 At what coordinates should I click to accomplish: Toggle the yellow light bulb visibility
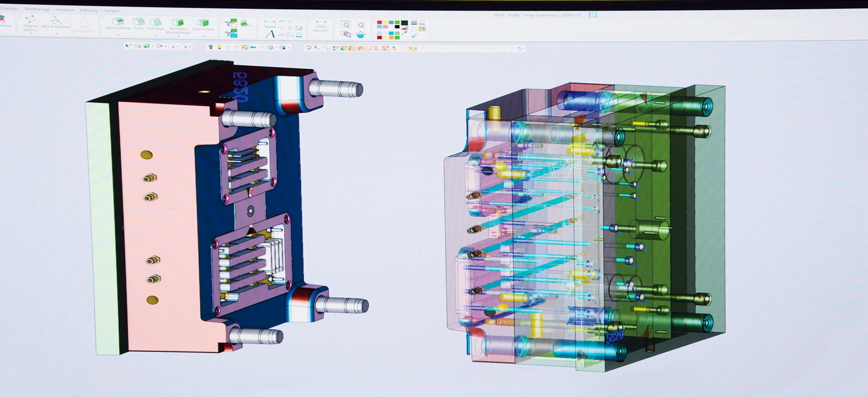click(x=219, y=47)
